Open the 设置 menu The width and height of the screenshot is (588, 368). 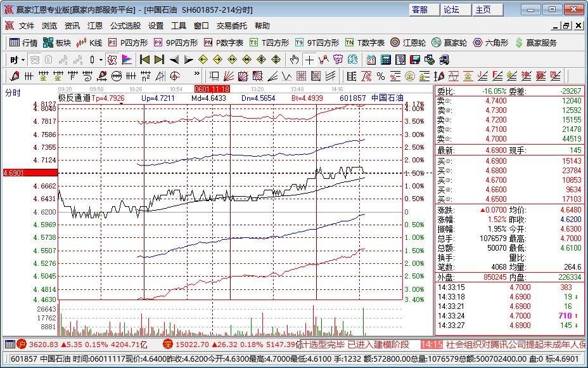tap(156, 26)
